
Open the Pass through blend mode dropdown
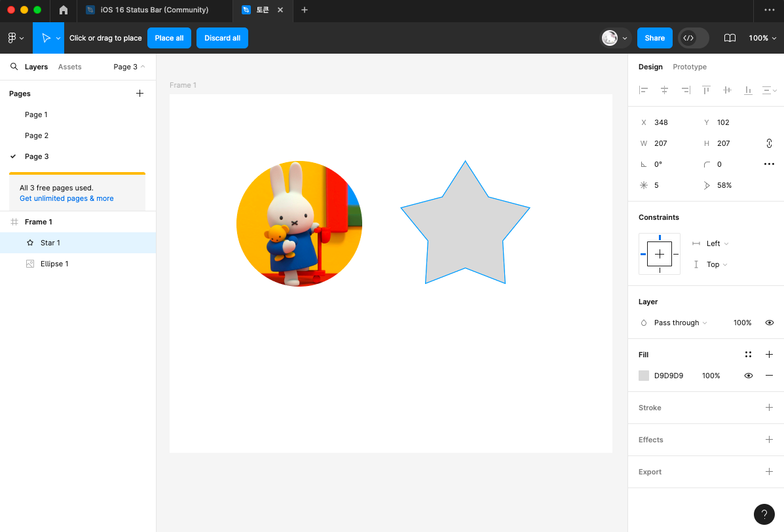(681, 323)
